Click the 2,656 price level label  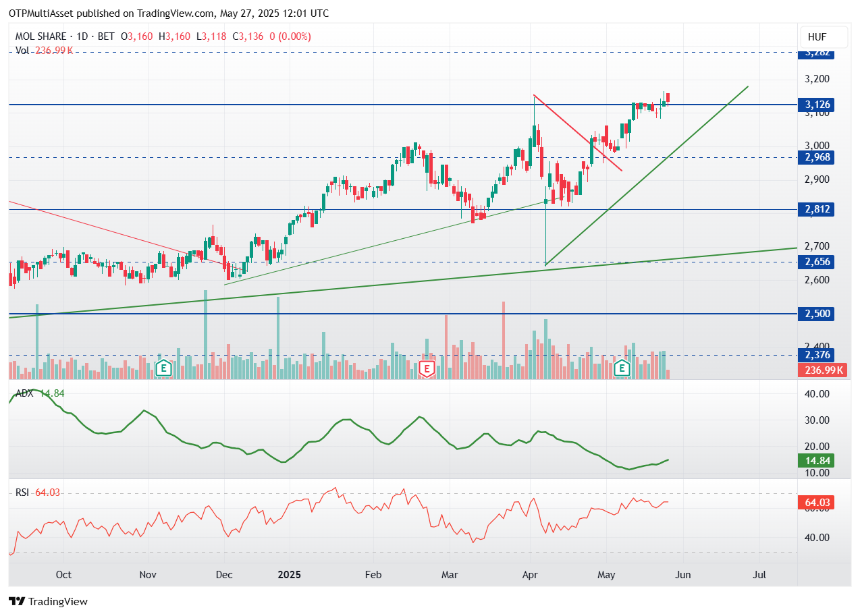[817, 262]
